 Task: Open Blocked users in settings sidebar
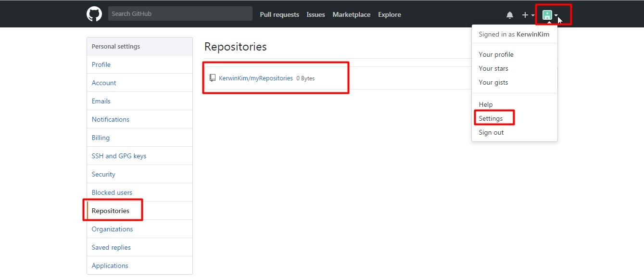click(x=139, y=192)
